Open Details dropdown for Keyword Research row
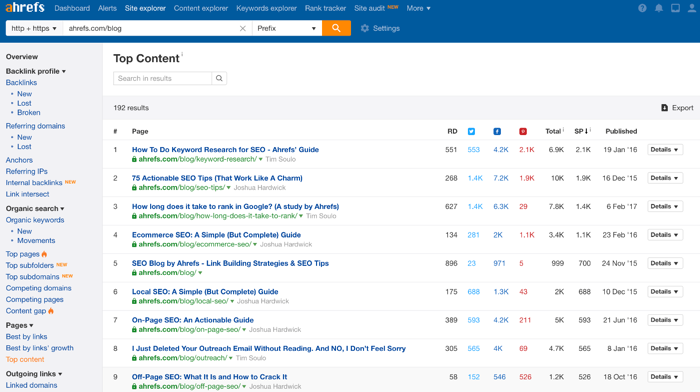The width and height of the screenshot is (700, 392). click(x=665, y=150)
